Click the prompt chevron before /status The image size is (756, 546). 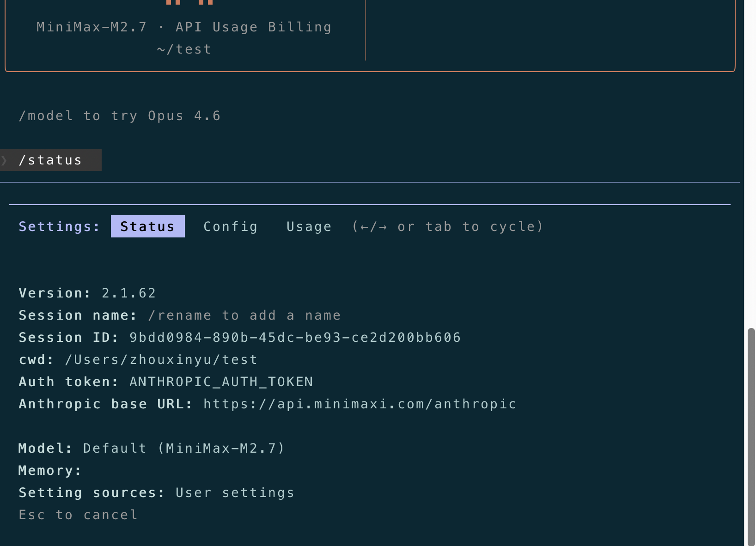(5, 160)
